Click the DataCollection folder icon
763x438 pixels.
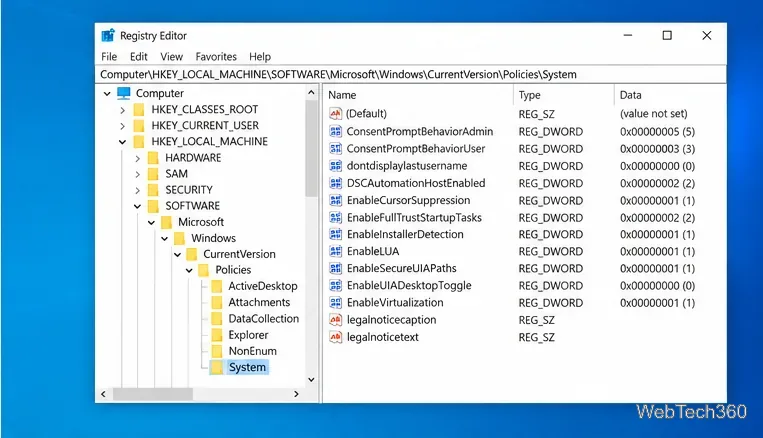click(217, 319)
